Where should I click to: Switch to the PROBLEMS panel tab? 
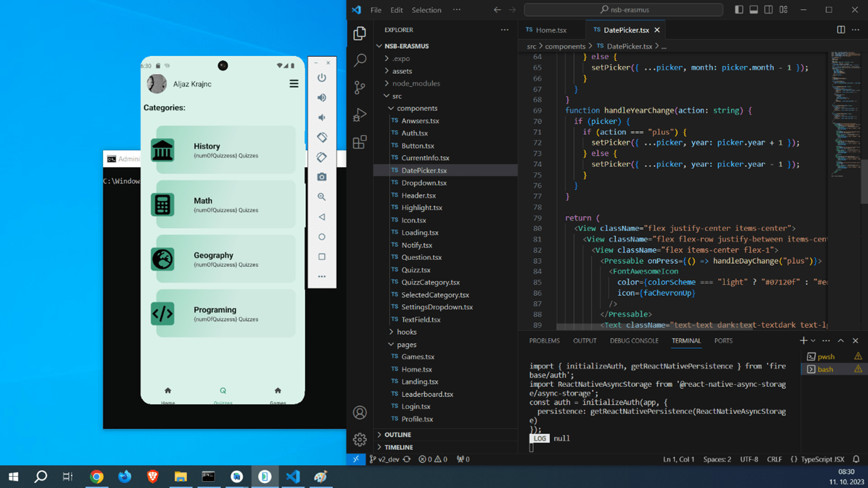[x=545, y=341]
